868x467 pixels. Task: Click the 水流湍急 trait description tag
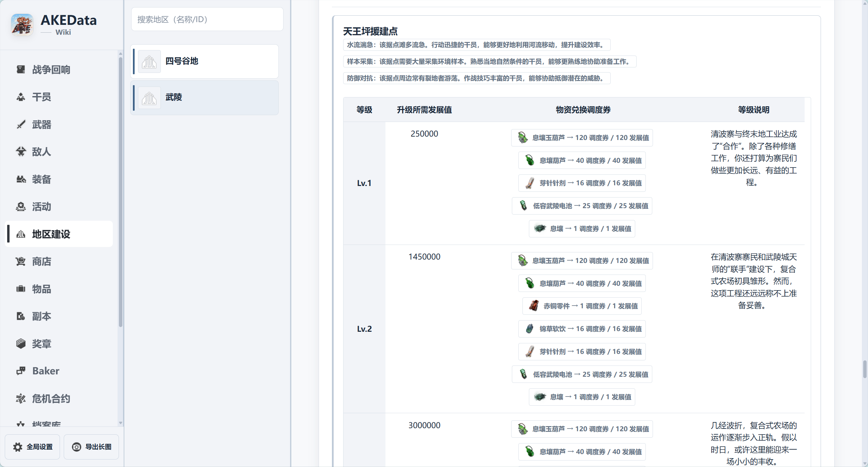pyautogui.click(x=476, y=45)
